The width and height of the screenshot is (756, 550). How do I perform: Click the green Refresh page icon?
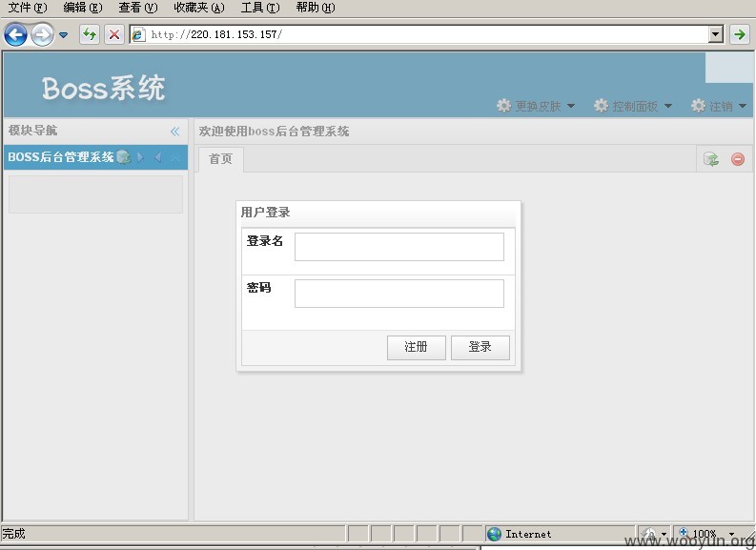(x=90, y=34)
